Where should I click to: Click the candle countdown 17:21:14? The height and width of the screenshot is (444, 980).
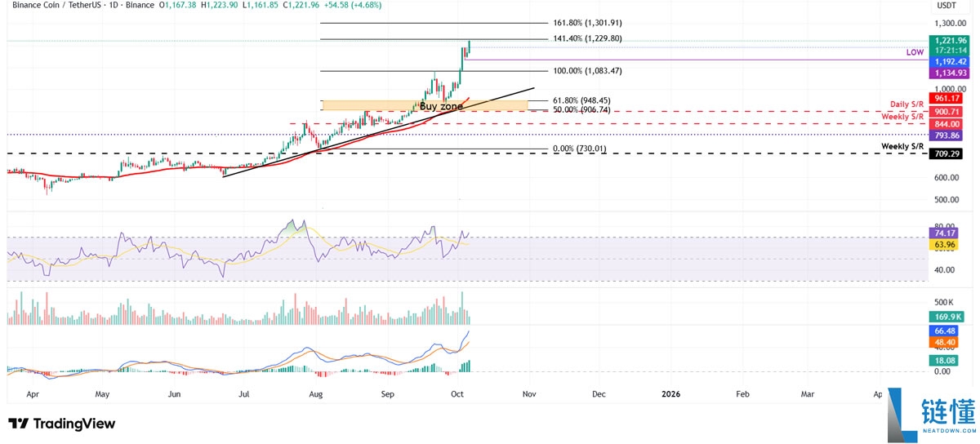951,50
